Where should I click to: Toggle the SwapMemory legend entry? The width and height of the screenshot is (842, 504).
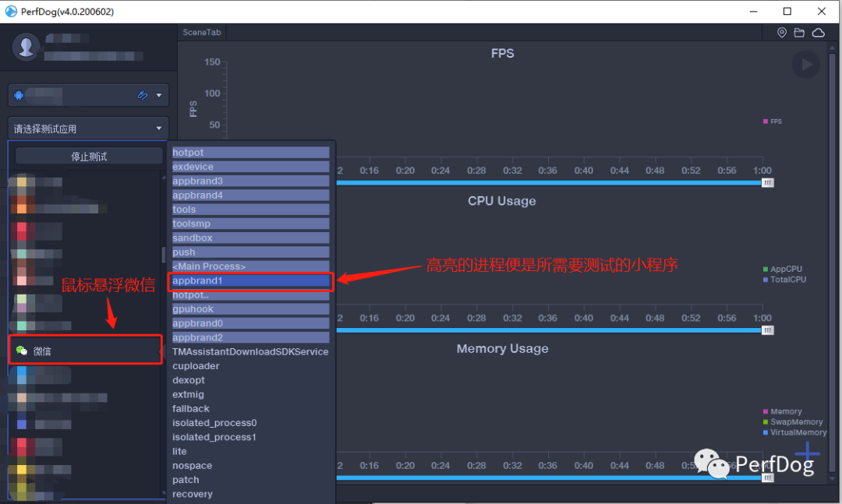[x=793, y=422]
